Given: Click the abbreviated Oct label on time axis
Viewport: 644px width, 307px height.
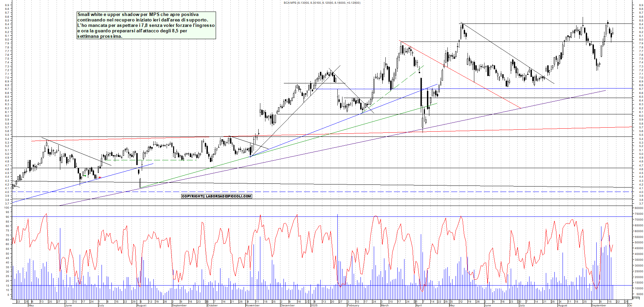Looking at the screenshot, I should [x=630, y=305].
